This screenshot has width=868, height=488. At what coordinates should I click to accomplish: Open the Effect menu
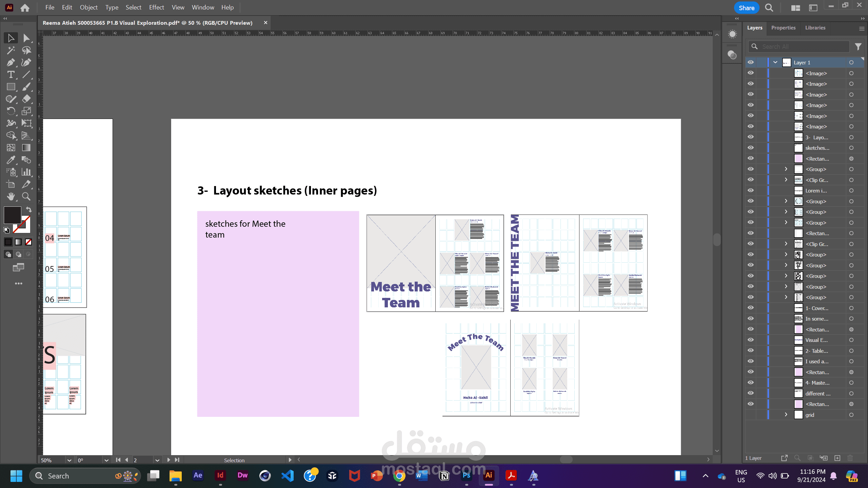(x=156, y=7)
